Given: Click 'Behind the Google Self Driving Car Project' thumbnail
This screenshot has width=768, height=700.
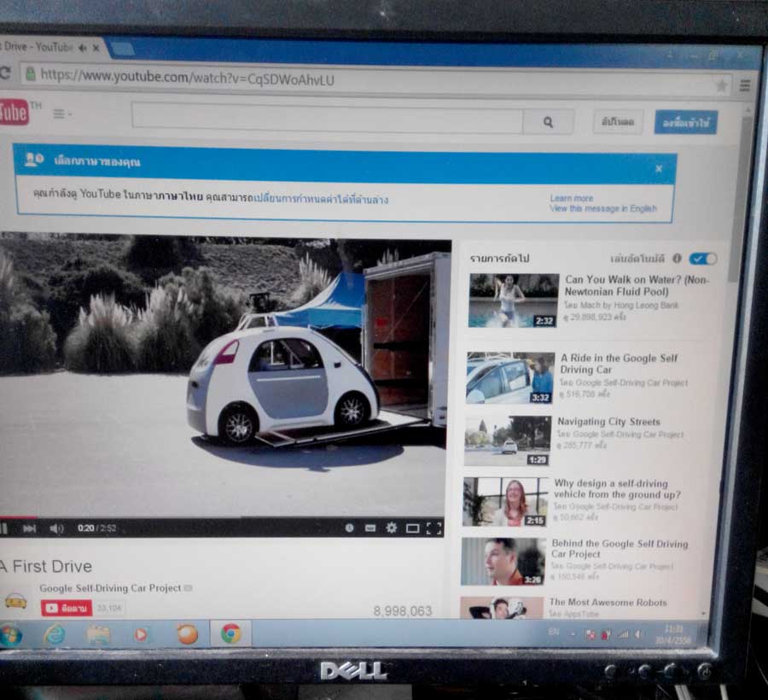Looking at the screenshot, I should coord(503,562).
